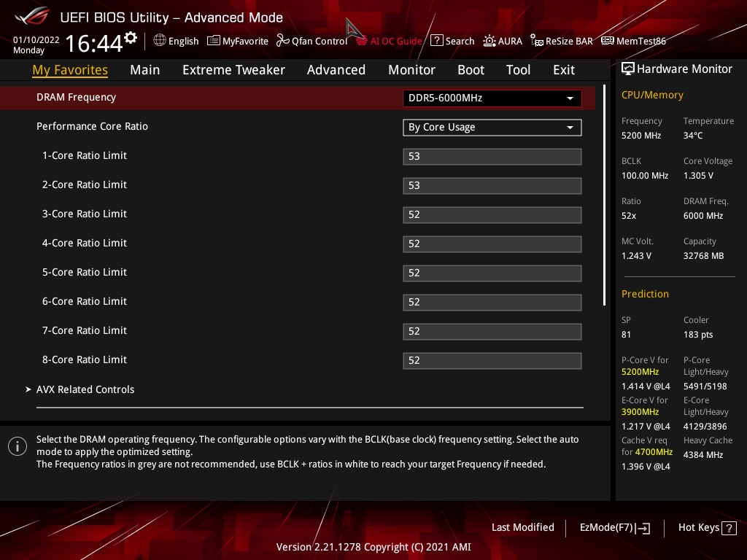Open the DRAM Frequency dropdown

[x=492, y=98]
